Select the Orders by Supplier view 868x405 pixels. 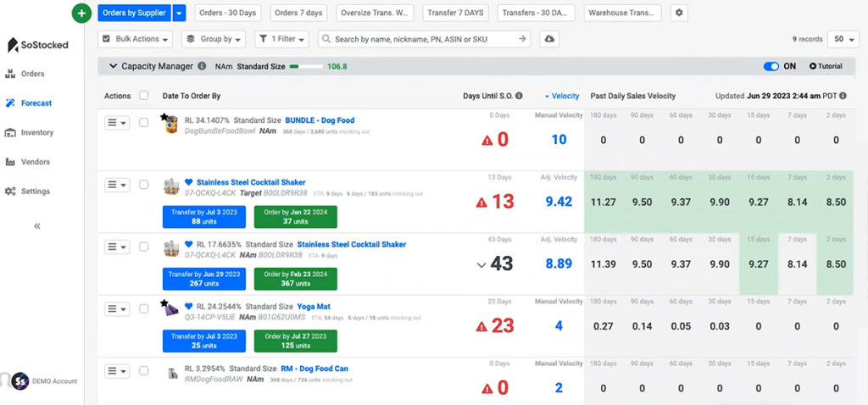click(x=134, y=13)
